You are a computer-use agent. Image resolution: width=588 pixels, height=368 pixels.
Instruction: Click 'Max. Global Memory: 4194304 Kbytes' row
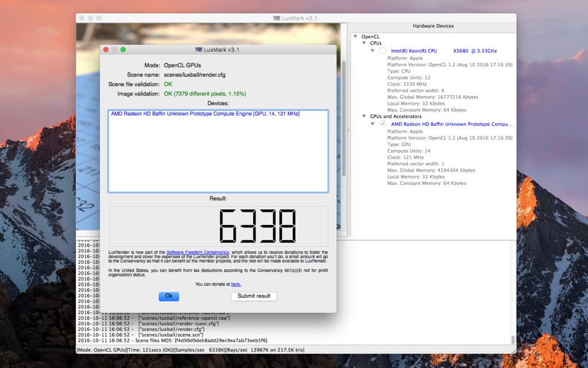431,170
